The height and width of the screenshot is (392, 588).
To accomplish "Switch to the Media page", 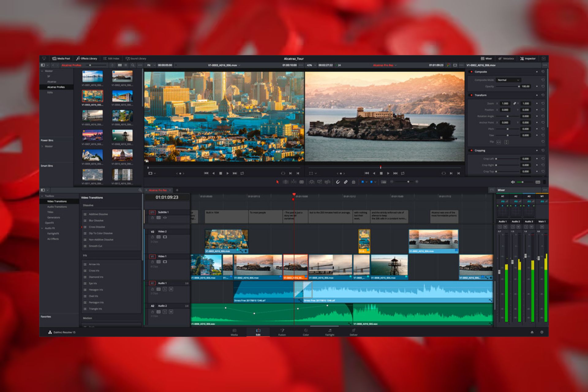I will pyautogui.click(x=234, y=332).
